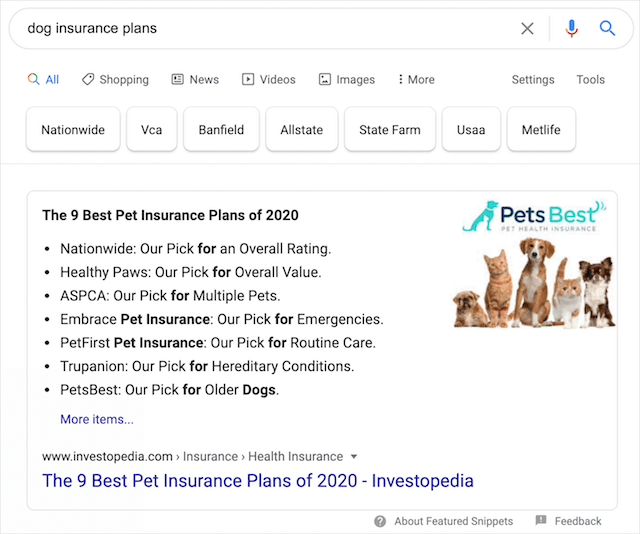The width and height of the screenshot is (640, 534).
Task: Open the Shopping results tab
Action: click(x=115, y=79)
